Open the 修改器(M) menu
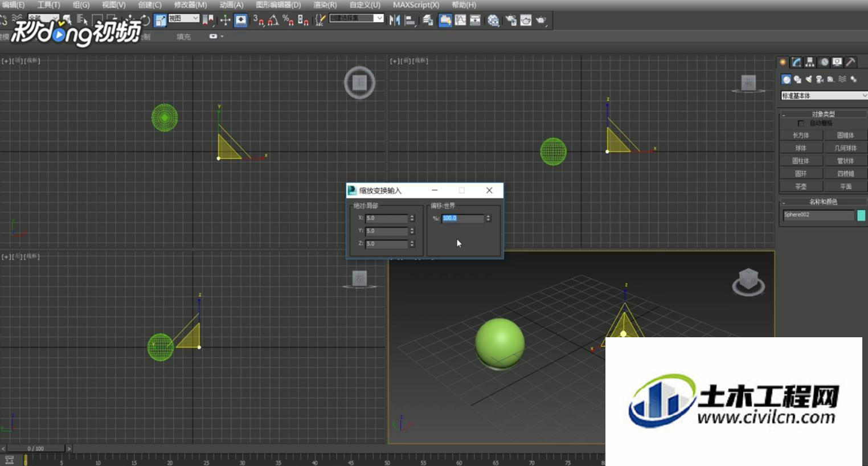Screen dimensions: 868x466 [190, 5]
